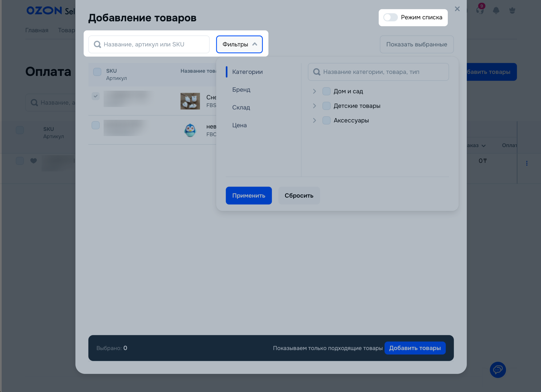Expand the Дом и сад category tree
The width and height of the screenshot is (541, 392).
click(314, 91)
